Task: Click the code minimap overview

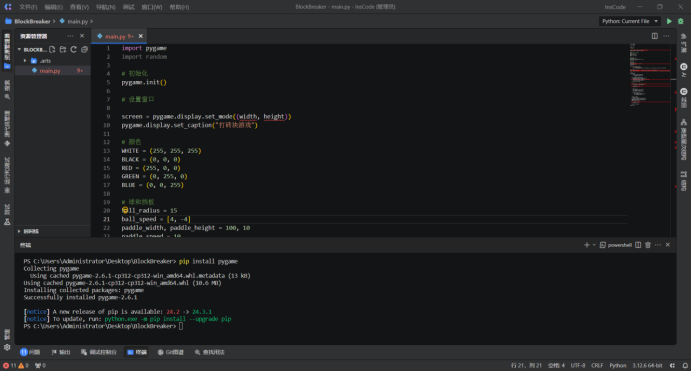Action: click(x=651, y=75)
